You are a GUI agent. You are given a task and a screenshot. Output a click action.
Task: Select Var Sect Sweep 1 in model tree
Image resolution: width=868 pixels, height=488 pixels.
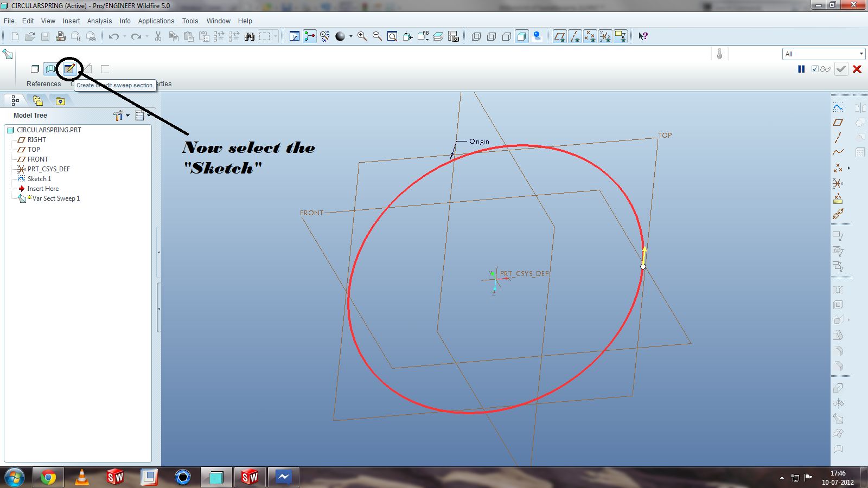tap(56, 198)
